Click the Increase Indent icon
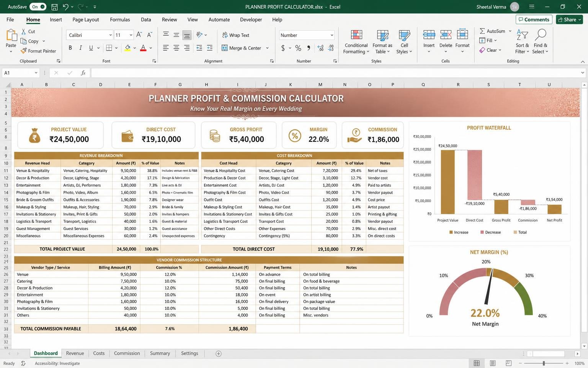588x368 pixels. click(x=210, y=48)
